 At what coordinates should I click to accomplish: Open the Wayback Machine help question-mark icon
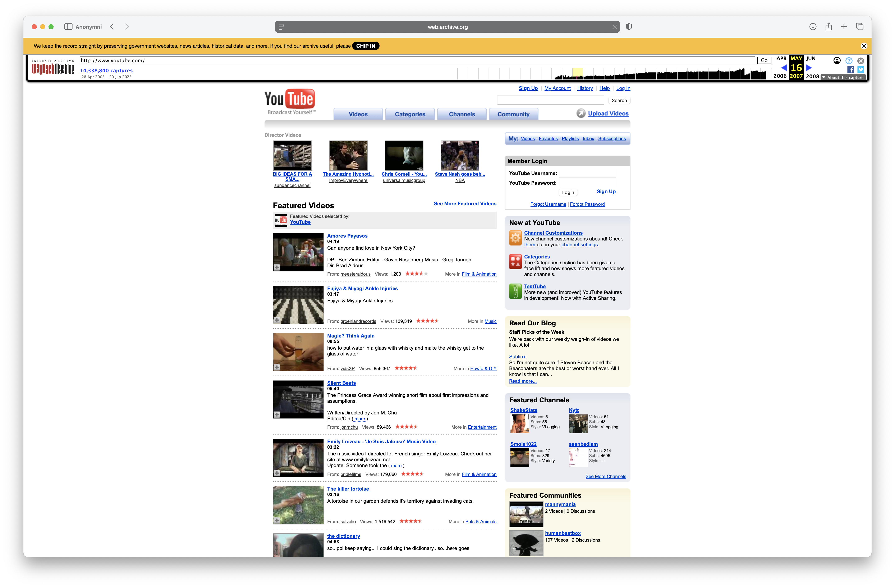coord(849,61)
